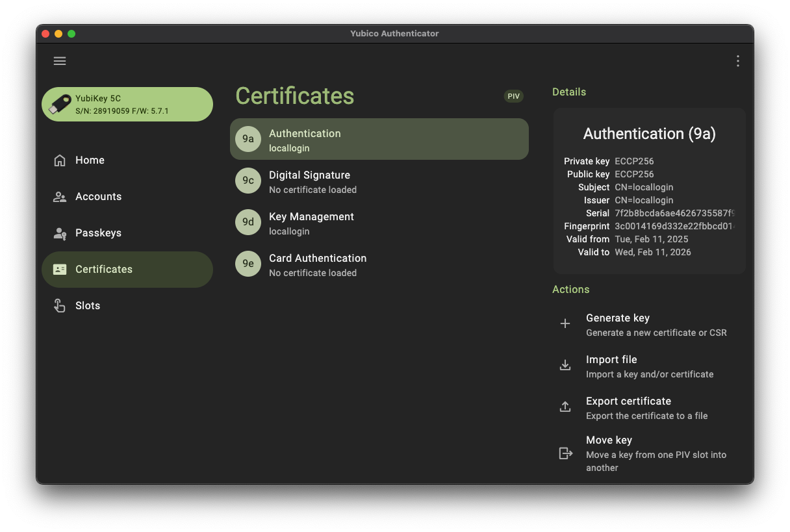Click the PIV badge chip
This screenshot has height=532, width=790.
point(514,96)
